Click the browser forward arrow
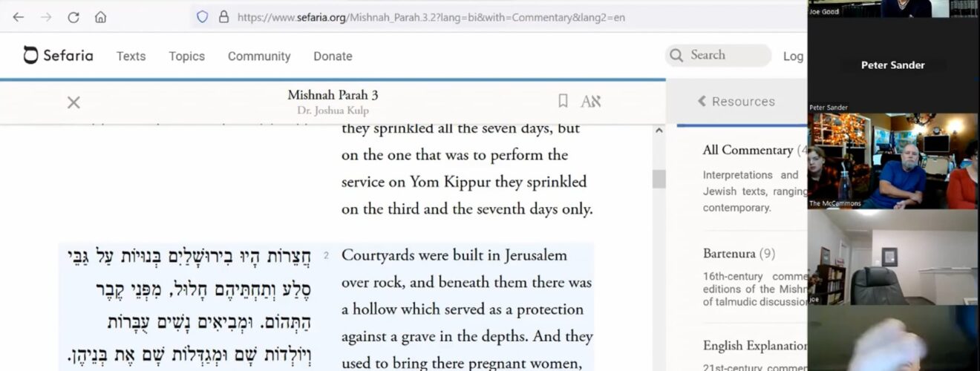 tap(46, 17)
